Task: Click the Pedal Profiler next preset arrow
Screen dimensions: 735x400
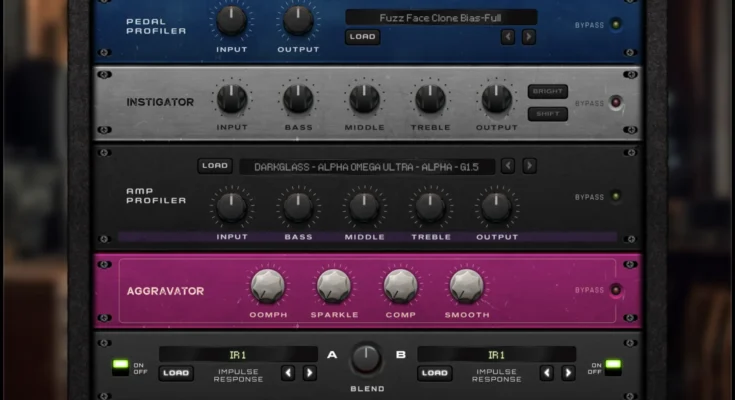Action: click(529, 37)
